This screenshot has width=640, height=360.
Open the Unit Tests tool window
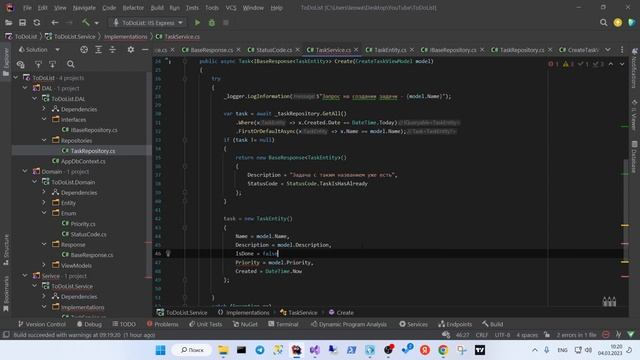pos(206,324)
